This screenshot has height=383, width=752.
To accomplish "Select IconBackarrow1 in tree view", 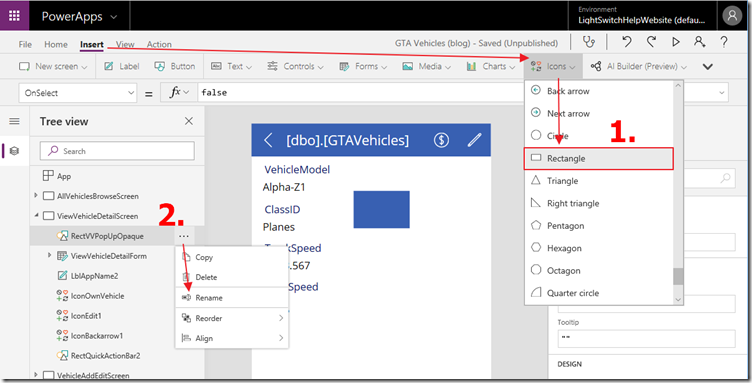I will click(x=90, y=336).
